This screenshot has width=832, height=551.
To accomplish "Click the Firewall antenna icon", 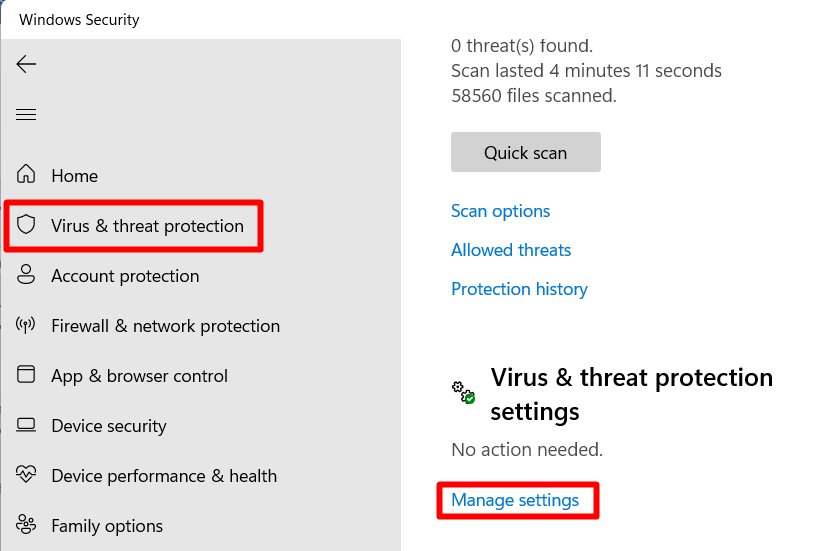I will pos(26,324).
